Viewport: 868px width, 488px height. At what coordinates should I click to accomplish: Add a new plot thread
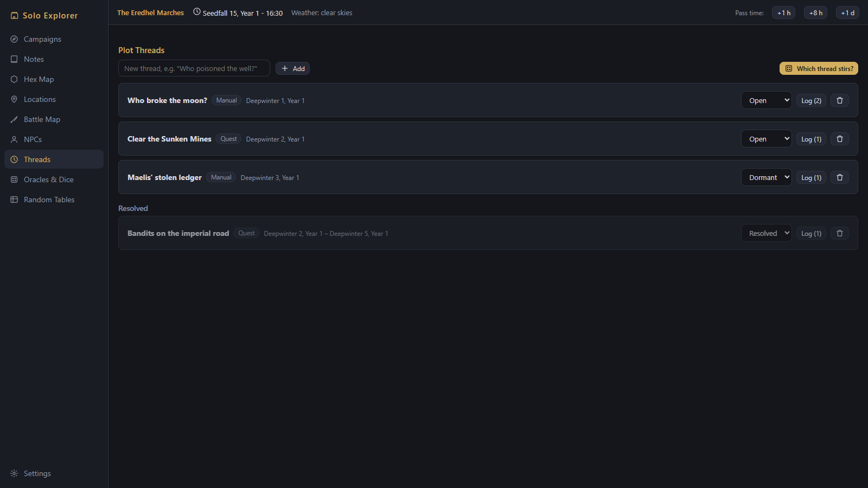[292, 68]
